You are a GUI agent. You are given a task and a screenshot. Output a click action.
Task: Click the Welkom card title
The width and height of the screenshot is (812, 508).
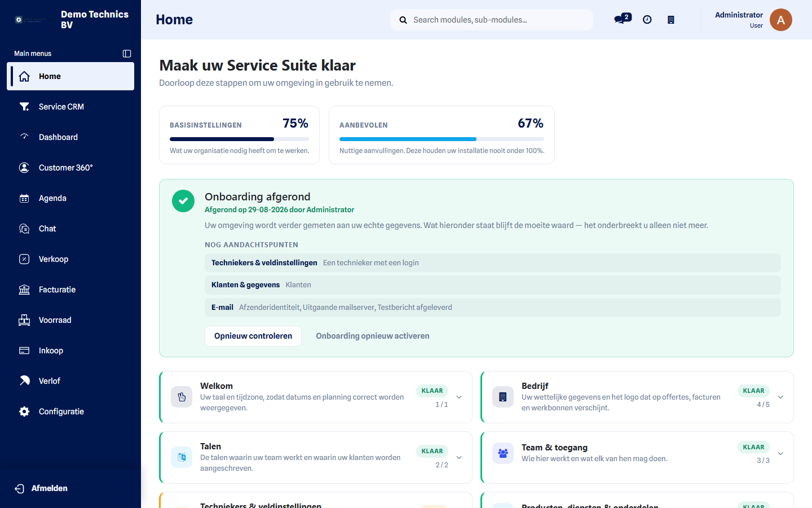pyautogui.click(x=217, y=386)
